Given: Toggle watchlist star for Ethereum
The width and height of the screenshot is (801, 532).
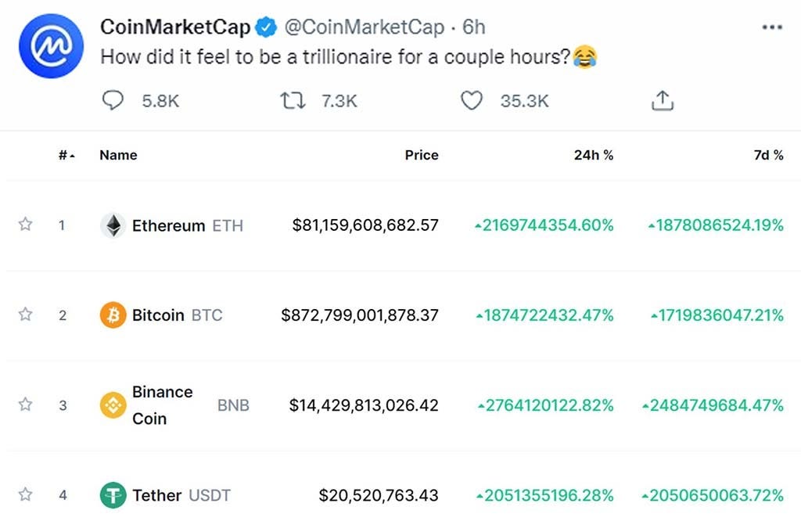Looking at the screenshot, I should tap(25, 225).
